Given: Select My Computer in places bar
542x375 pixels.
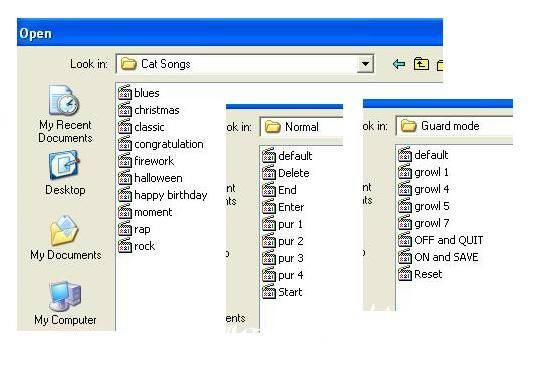Looking at the screenshot, I should (x=65, y=303).
